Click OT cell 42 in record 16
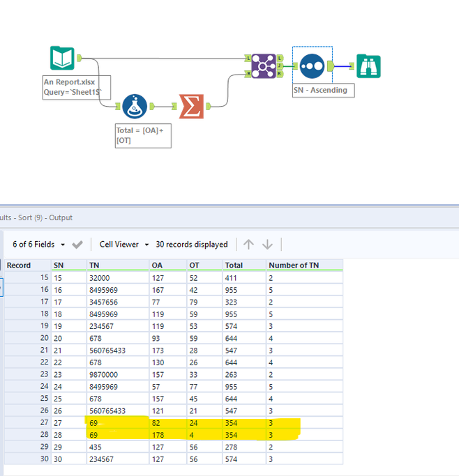 point(204,290)
